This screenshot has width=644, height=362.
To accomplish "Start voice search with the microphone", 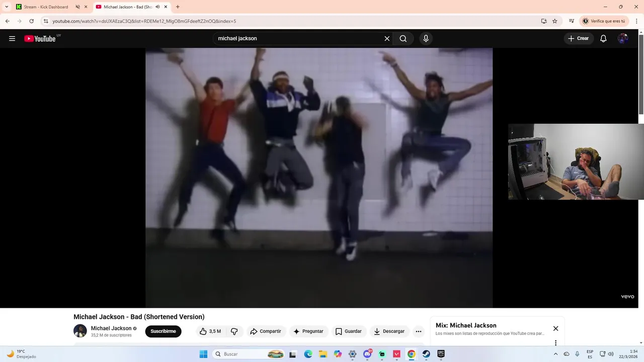I will [426, 39].
